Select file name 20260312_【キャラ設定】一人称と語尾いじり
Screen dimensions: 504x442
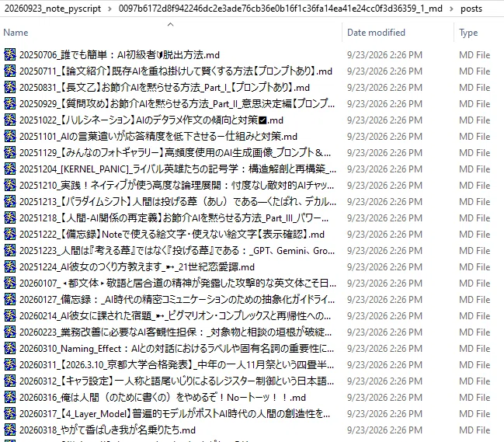176,381
